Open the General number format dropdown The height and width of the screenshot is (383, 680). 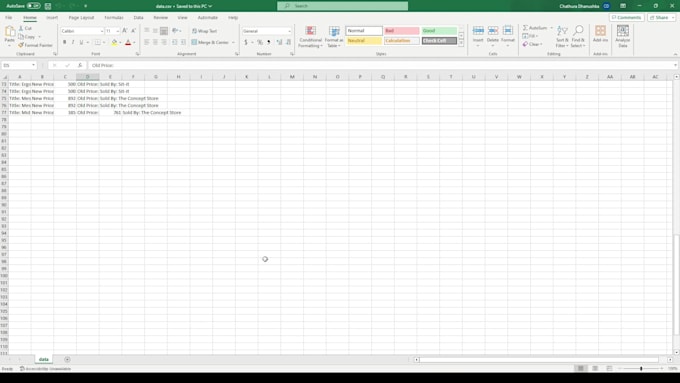tap(289, 31)
